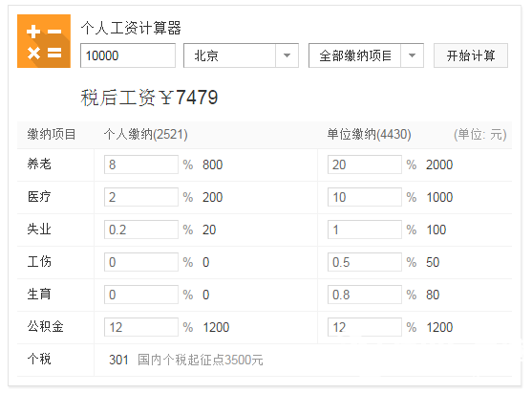Screen dimensions: 532x394
Task: Click company 生育 amount 80
Action: (x=433, y=295)
